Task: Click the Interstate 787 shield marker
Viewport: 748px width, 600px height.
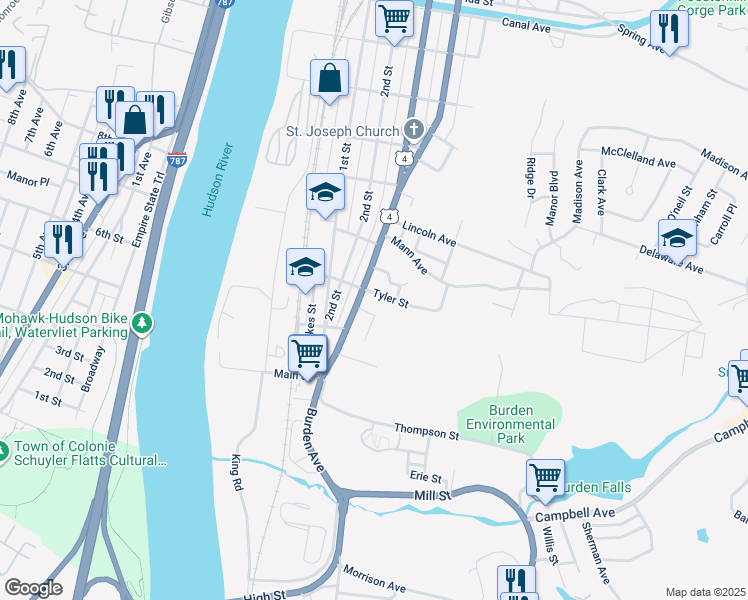Action: pyautogui.click(x=177, y=159)
